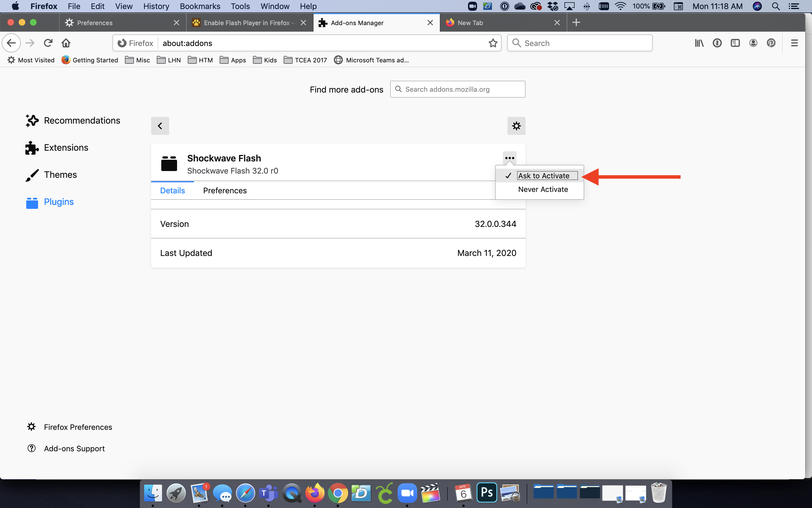Open Extensions in sidebar
This screenshot has height=508, width=812.
point(57,148)
